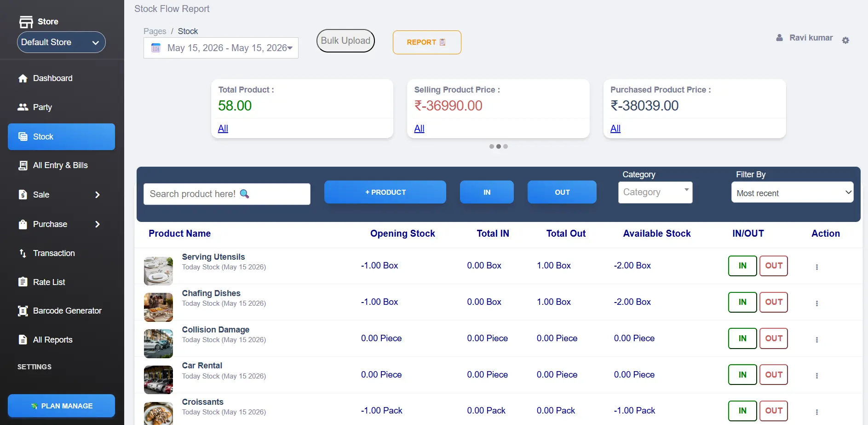Click the Barcode Generator icon in the sidebar
868x425 pixels.
23,311
